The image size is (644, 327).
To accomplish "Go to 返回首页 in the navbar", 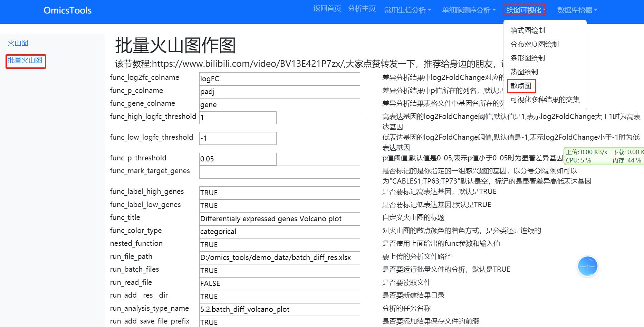I will (x=327, y=9).
